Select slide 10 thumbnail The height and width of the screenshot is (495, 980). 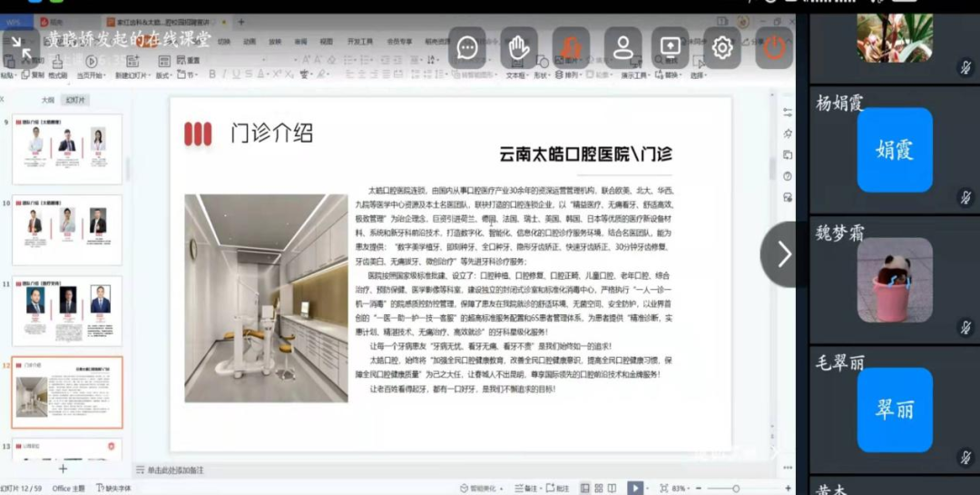pyautogui.click(x=67, y=230)
